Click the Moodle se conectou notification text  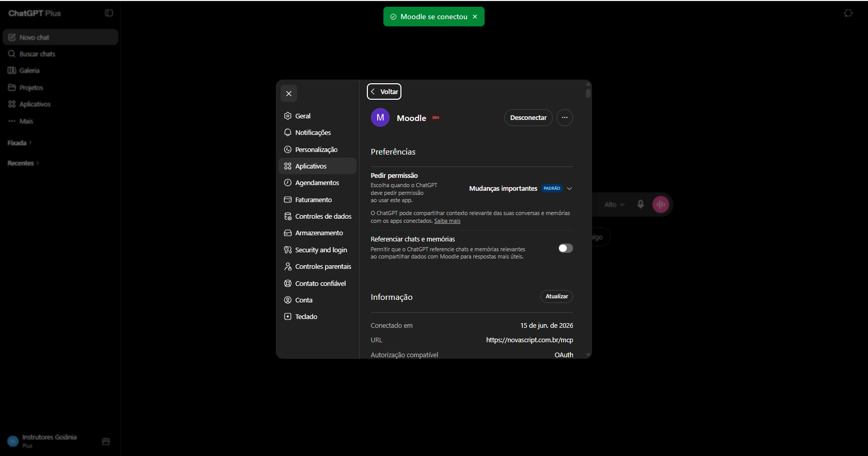[x=434, y=17]
